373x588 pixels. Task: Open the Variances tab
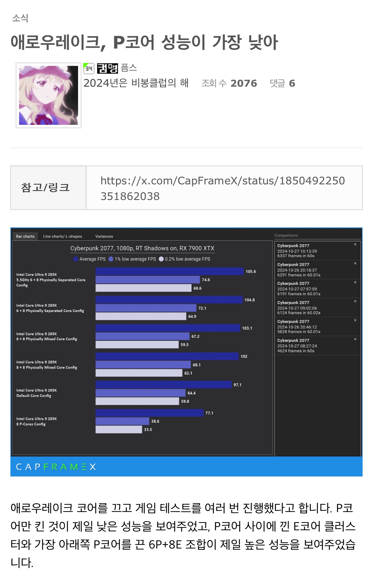104,236
